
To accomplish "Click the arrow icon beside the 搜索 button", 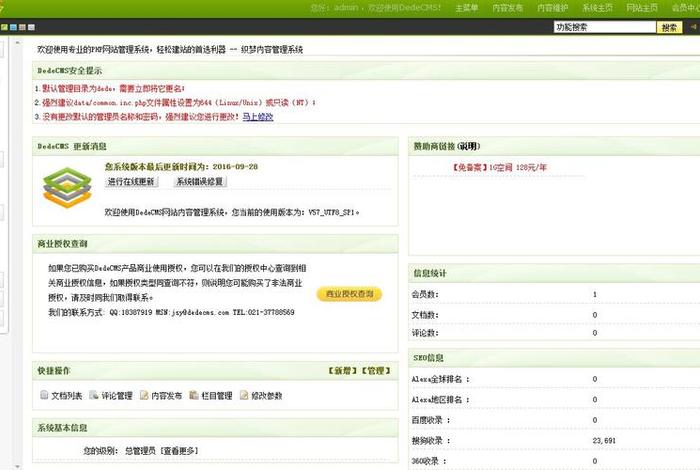I will point(693,27).
